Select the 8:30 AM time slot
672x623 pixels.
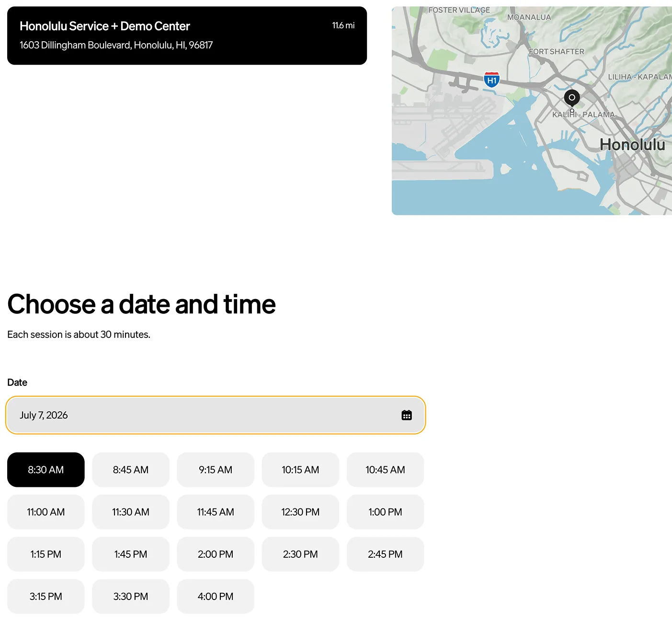[x=46, y=470]
